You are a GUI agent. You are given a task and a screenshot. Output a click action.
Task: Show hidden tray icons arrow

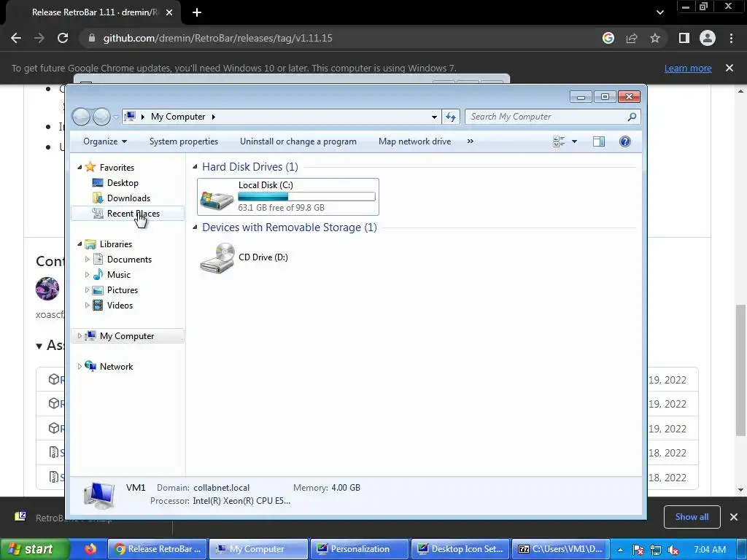pyautogui.click(x=620, y=550)
